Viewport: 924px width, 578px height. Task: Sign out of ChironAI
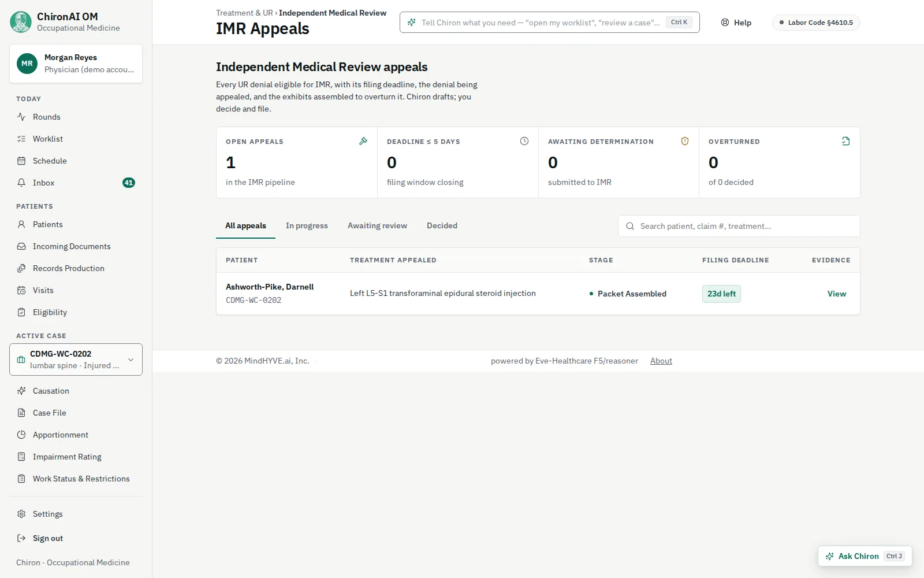76,538
